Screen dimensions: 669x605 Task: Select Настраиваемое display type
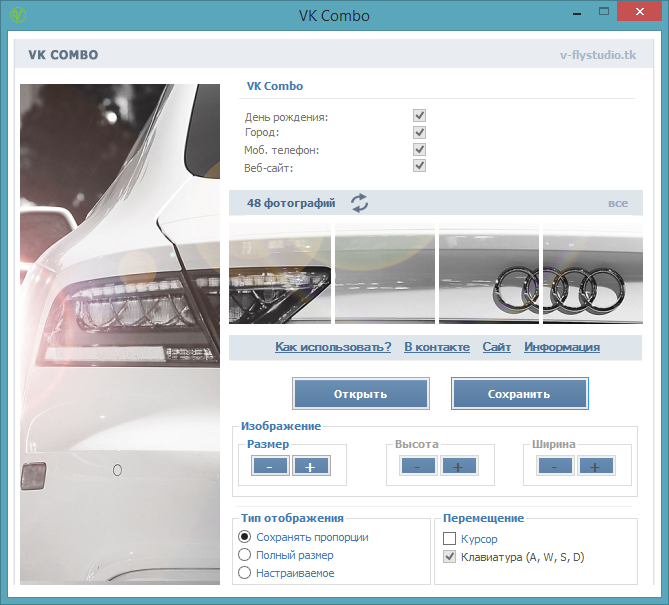(244, 573)
